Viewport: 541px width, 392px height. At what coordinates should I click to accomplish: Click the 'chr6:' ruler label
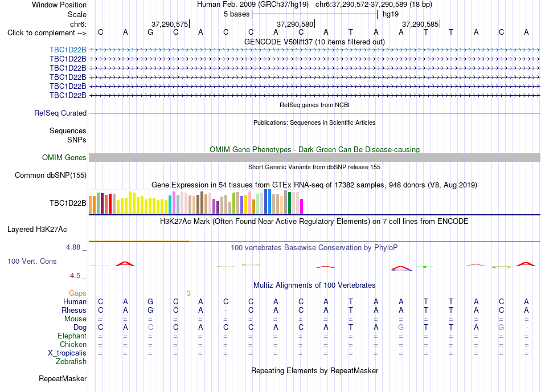[78, 24]
